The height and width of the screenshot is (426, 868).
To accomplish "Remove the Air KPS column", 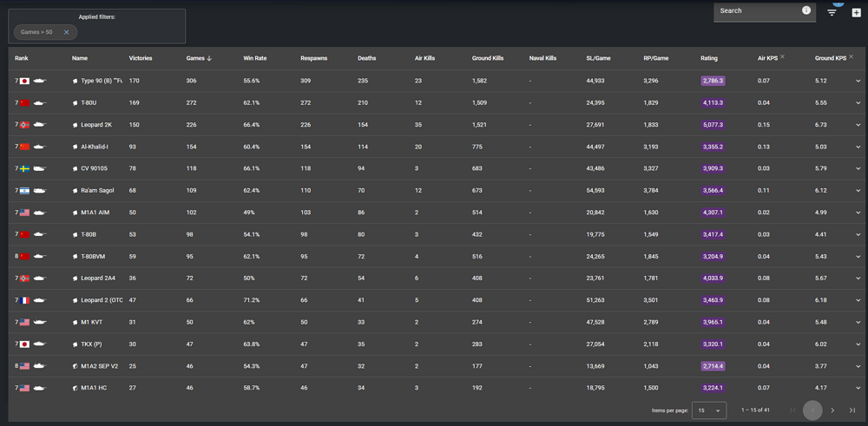I will (x=782, y=57).
